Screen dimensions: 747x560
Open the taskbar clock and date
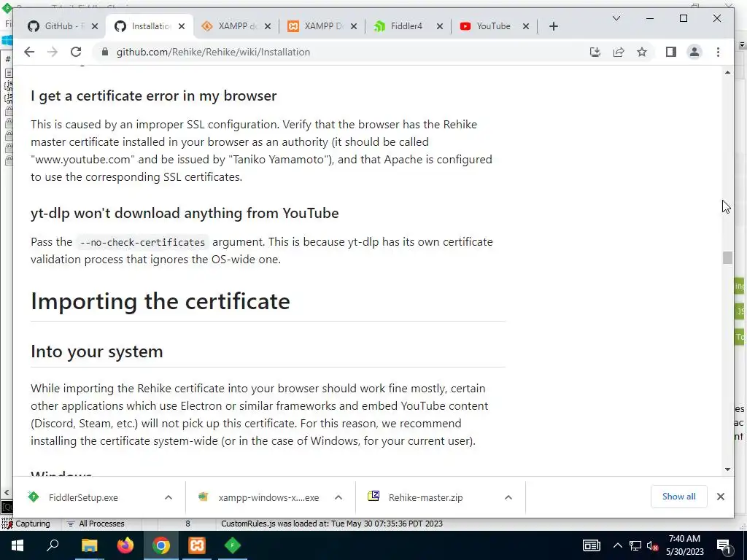click(x=684, y=545)
